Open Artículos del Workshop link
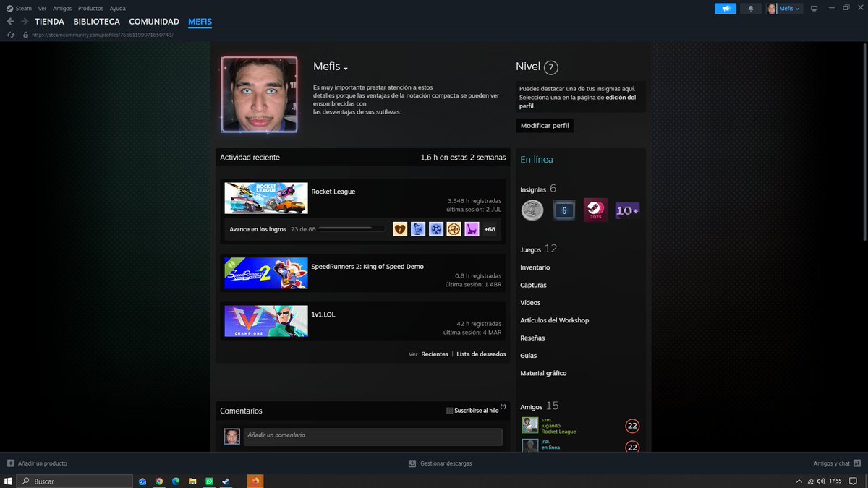Viewport: 868px width, 488px height. click(x=554, y=320)
